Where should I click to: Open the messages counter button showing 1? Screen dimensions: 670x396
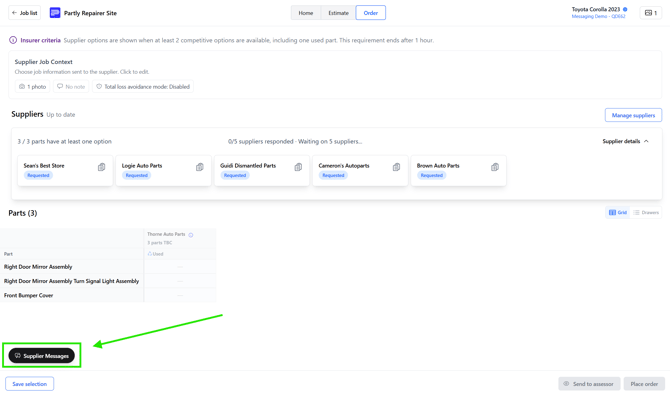click(x=651, y=13)
